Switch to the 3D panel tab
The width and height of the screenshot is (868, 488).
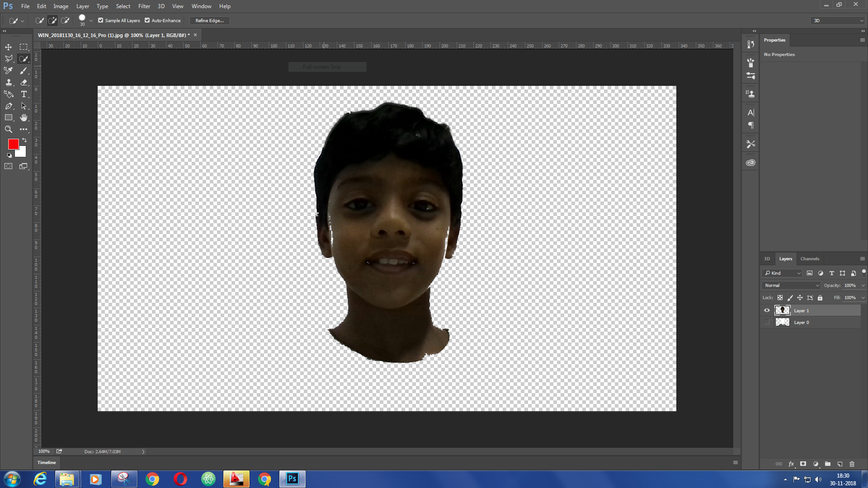pos(767,259)
